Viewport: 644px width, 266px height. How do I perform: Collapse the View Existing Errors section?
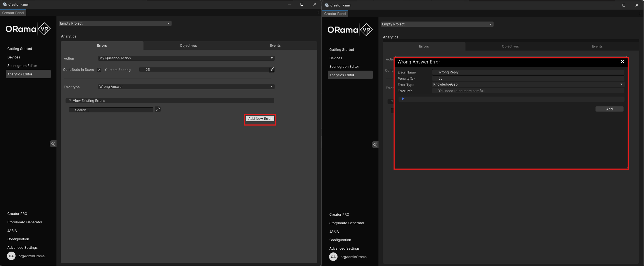(170, 101)
